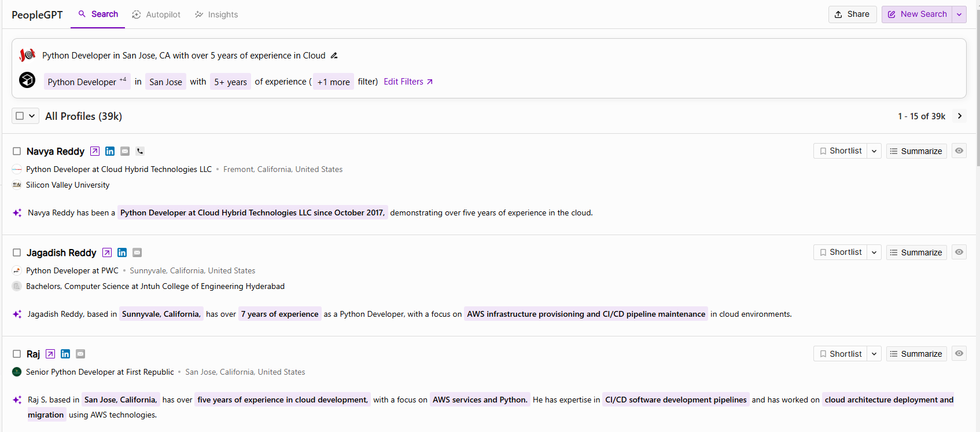
Task: Summarize Jagadish Reddy's profile
Action: click(916, 252)
